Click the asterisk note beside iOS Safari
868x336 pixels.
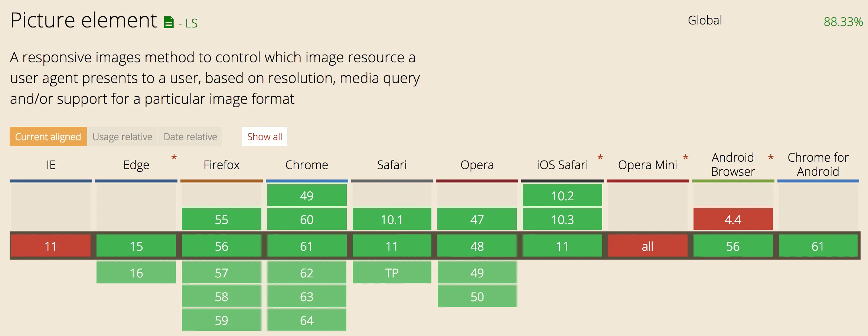(600, 158)
